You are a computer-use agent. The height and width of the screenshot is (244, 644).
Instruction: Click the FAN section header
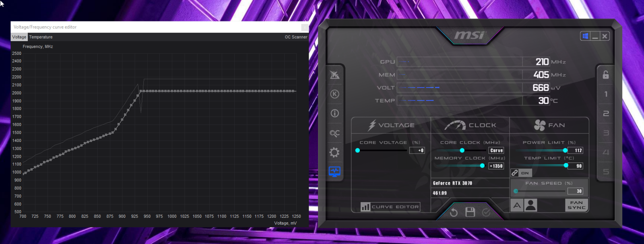point(549,125)
